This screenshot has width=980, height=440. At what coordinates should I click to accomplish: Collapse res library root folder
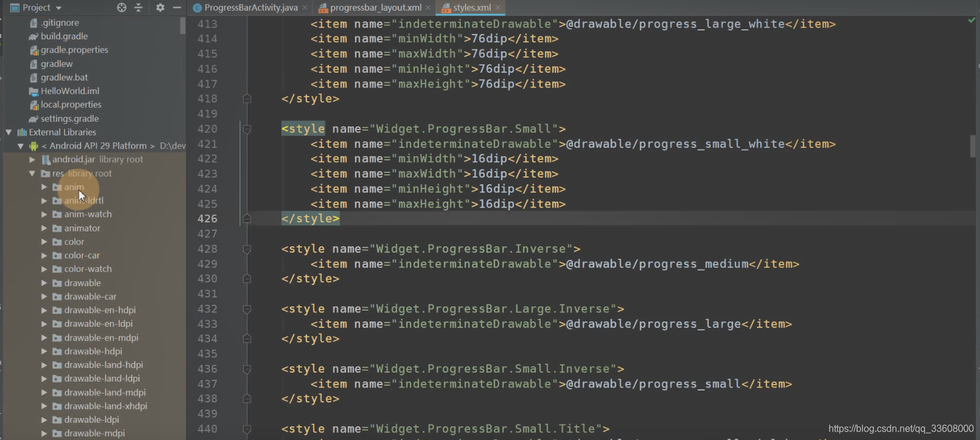click(x=32, y=173)
